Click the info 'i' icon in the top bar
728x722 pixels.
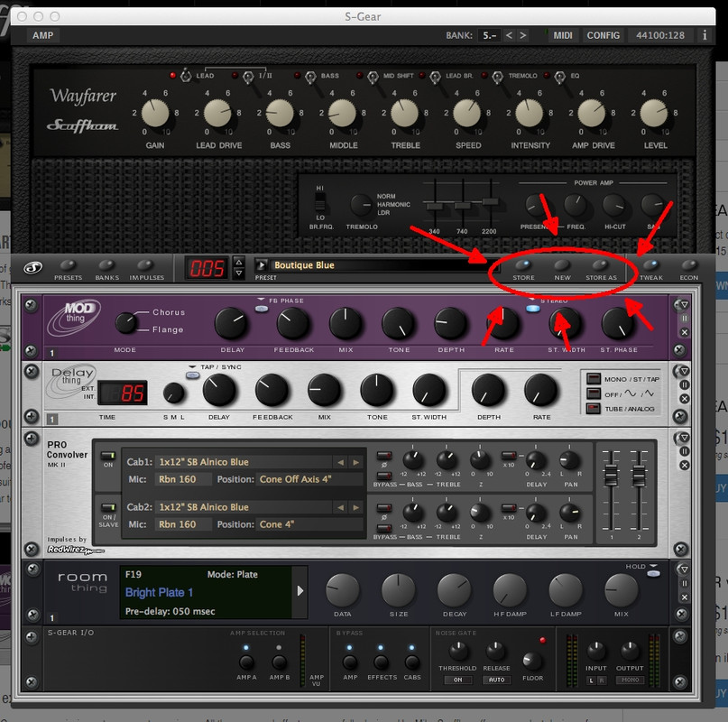pyautogui.click(x=705, y=35)
